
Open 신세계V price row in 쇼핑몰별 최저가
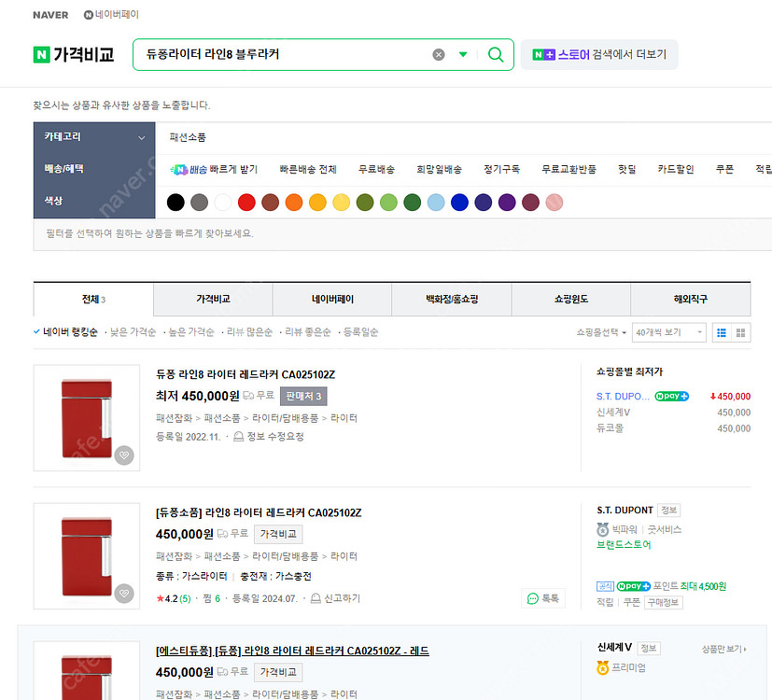(x=673, y=413)
